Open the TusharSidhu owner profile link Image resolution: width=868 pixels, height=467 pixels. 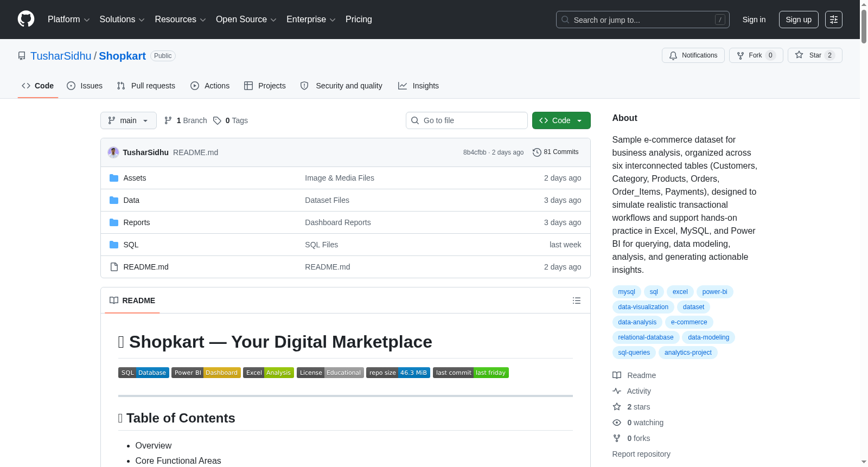click(x=61, y=56)
